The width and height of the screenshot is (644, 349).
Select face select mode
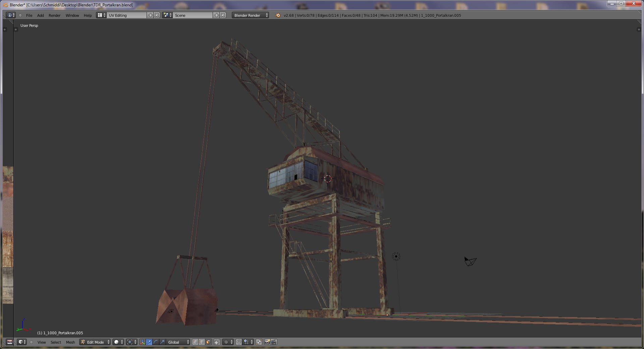[208, 342]
